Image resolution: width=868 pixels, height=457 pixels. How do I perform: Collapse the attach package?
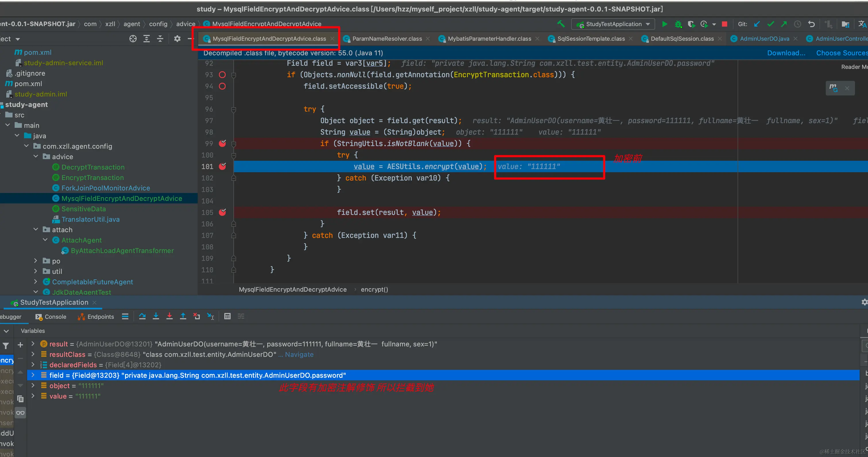click(x=36, y=229)
